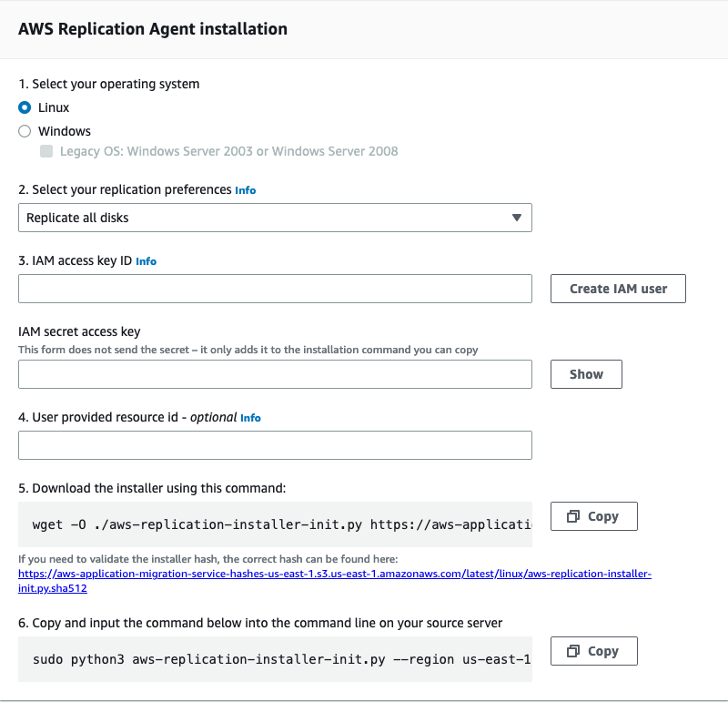The height and width of the screenshot is (702, 728).
Task: Focus the user provided resource id field
Action: coord(275,445)
